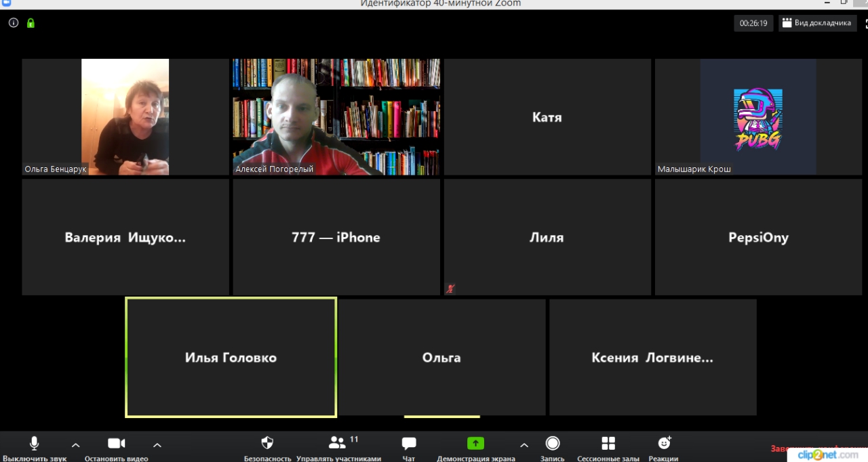The width and height of the screenshot is (868, 462).
Task: Open the Chat (Чат) panel
Action: 409,444
